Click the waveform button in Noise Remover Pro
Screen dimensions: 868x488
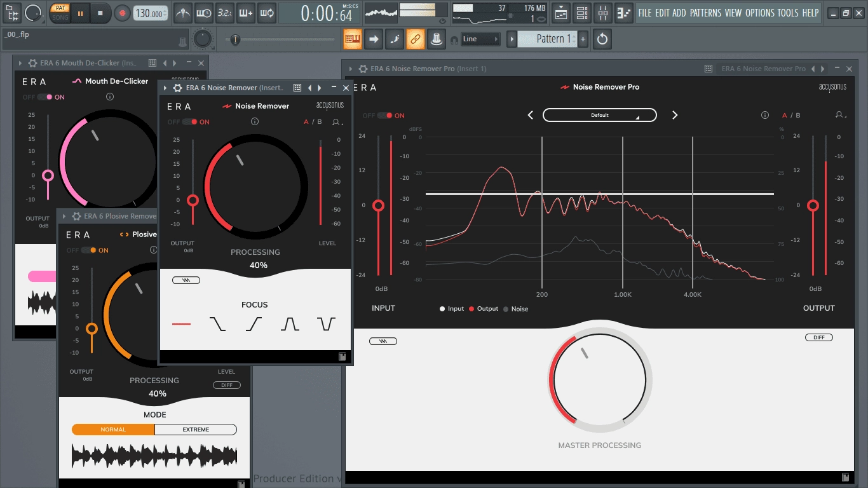(x=383, y=341)
